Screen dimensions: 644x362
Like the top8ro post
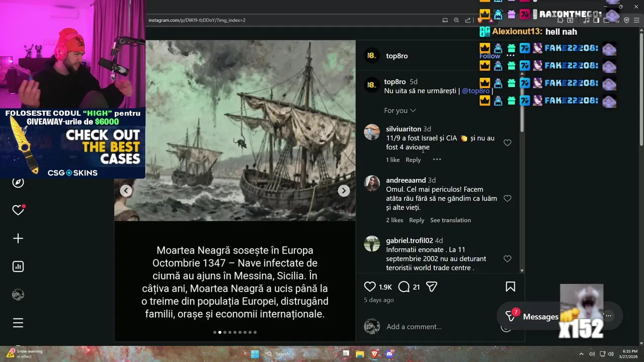click(x=370, y=287)
